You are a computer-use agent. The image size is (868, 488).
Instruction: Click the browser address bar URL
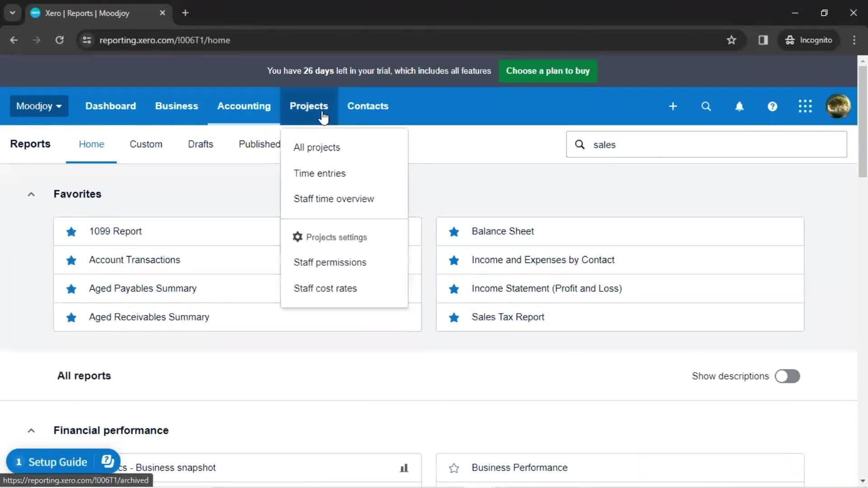[165, 40]
